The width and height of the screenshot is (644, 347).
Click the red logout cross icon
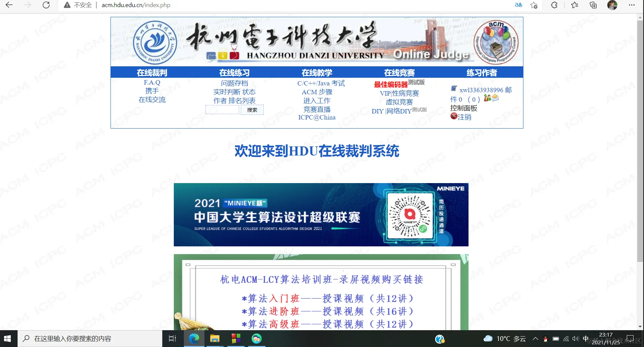click(x=454, y=116)
